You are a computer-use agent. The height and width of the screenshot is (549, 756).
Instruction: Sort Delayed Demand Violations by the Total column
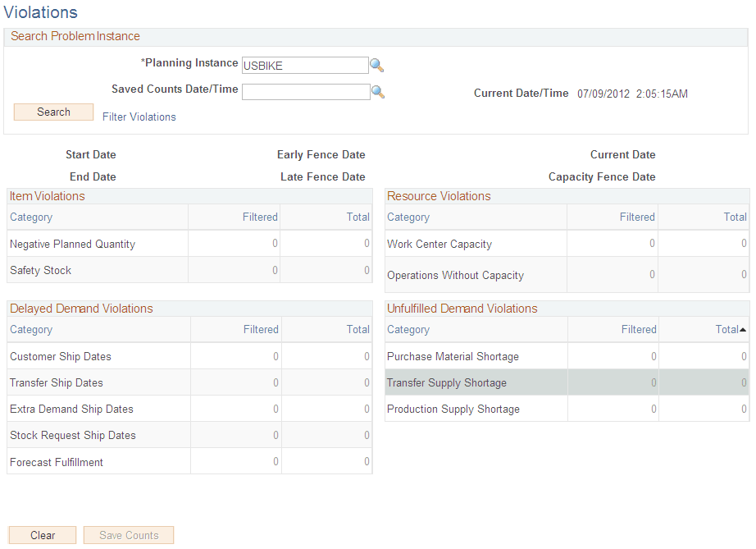[x=358, y=329]
